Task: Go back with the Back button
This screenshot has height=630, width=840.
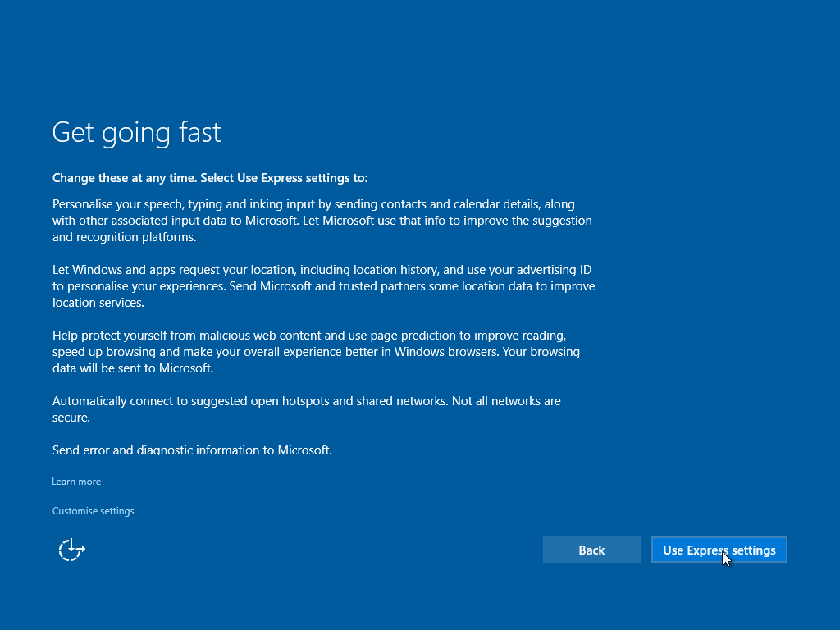Action: 592,550
